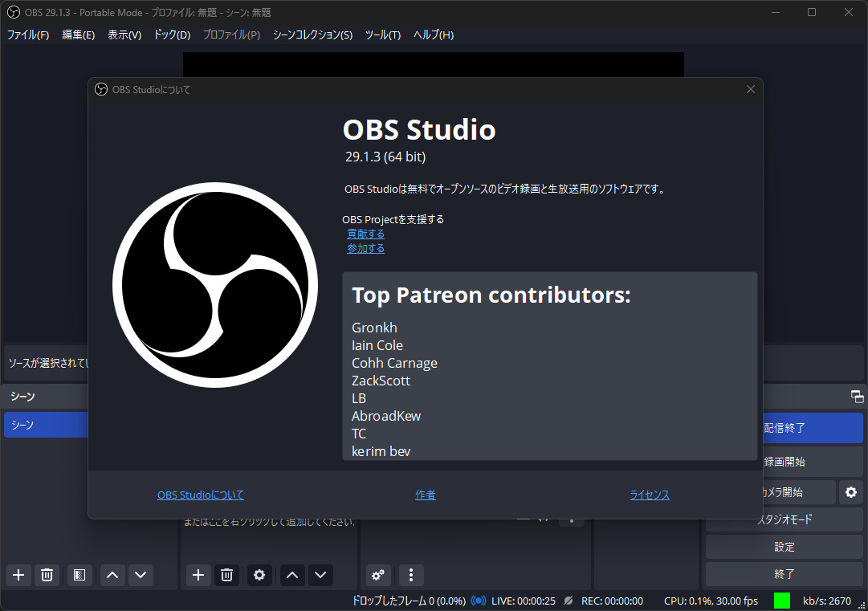This screenshot has height=611, width=868.
Task: Open the audio mixer three-dot menu
Action: pyautogui.click(x=410, y=575)
